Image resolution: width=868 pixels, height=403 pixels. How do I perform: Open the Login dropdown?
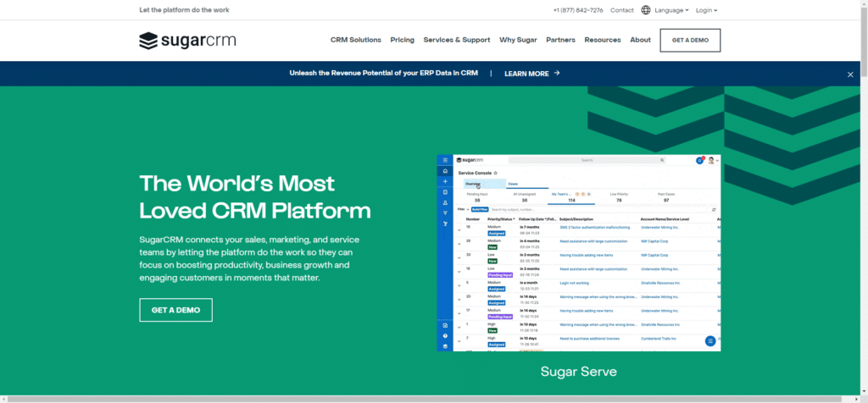click(706, 10)
